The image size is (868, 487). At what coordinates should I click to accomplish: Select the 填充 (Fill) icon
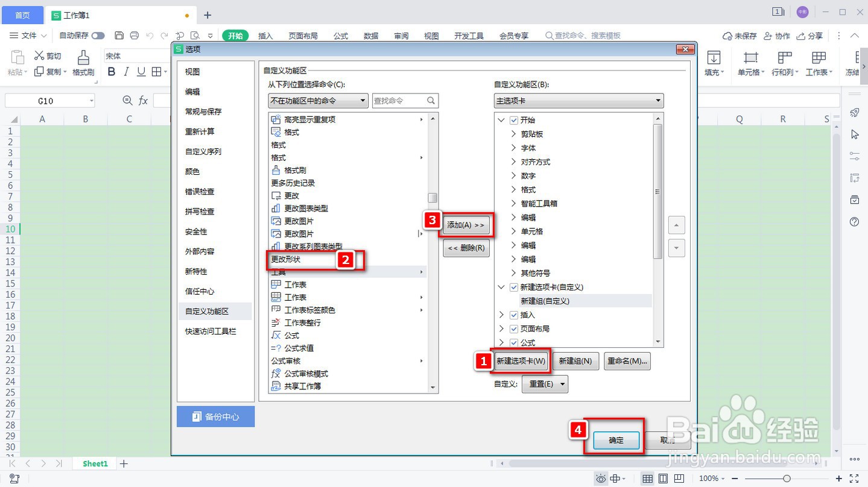tap(714, 62)
